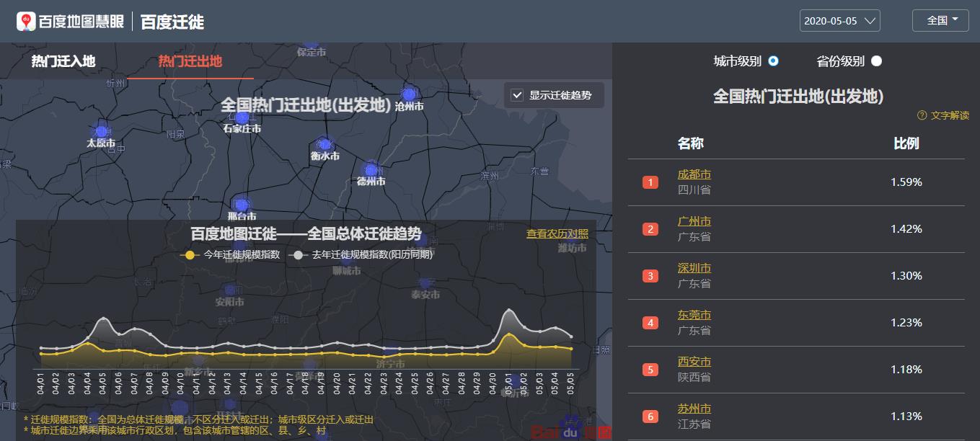The image size is (980, 441).
Task: Click the rank 5 badge for 西安市
Action: pyautogui.click(x=650, y=370)
